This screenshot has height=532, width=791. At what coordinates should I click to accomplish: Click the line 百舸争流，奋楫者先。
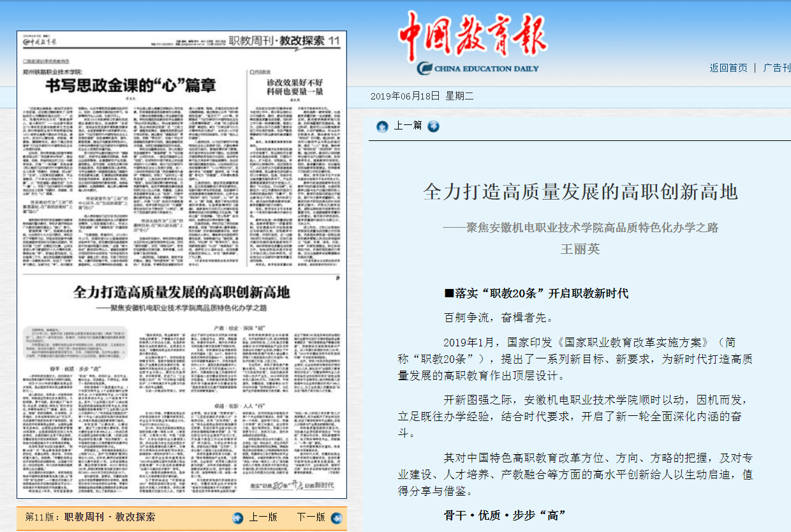499,317
